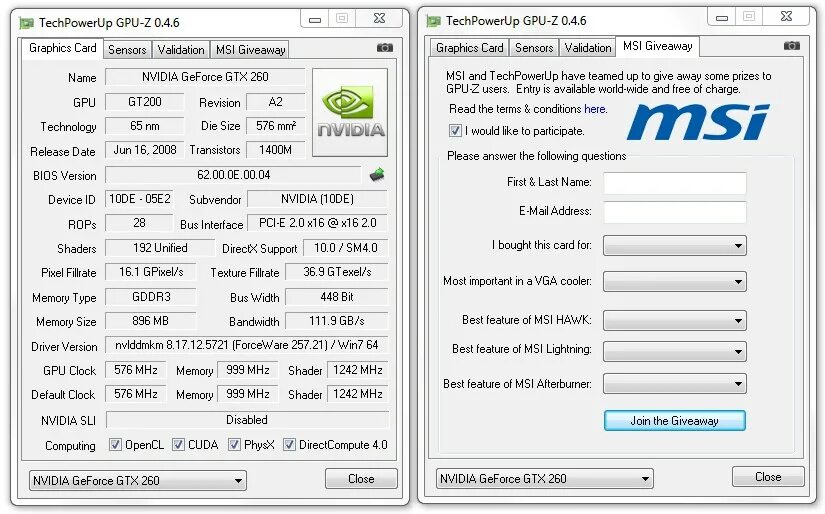Open the 'I bought this card for' dropdown

(675, 246)
